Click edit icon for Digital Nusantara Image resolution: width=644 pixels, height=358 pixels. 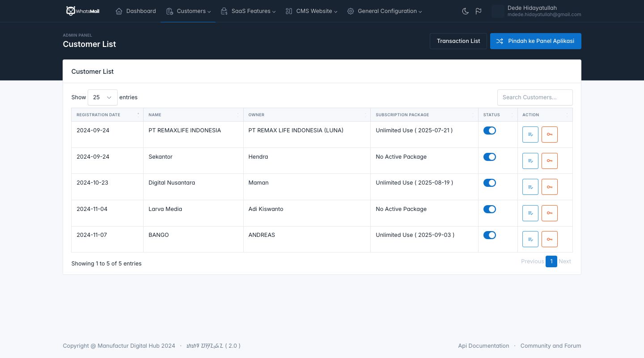point(530,187)
